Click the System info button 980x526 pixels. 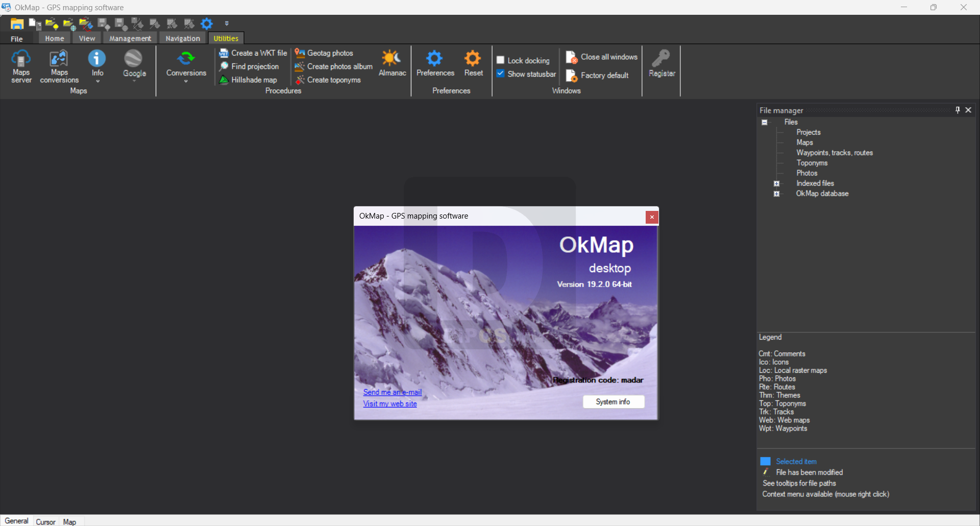point(613,402)
